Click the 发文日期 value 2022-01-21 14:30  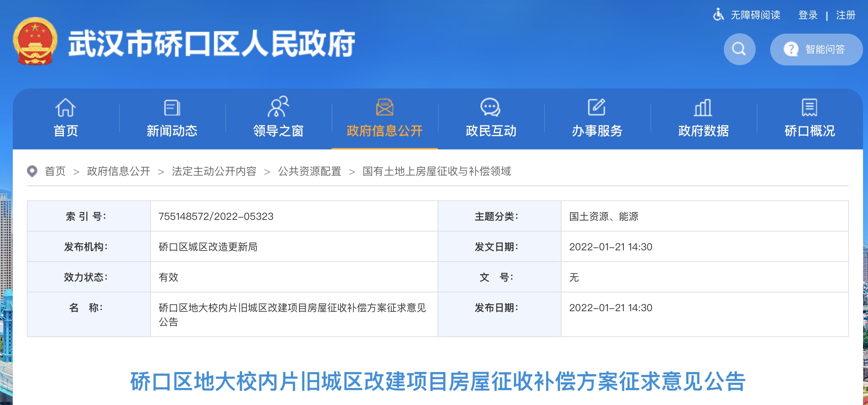coord(610,247)
